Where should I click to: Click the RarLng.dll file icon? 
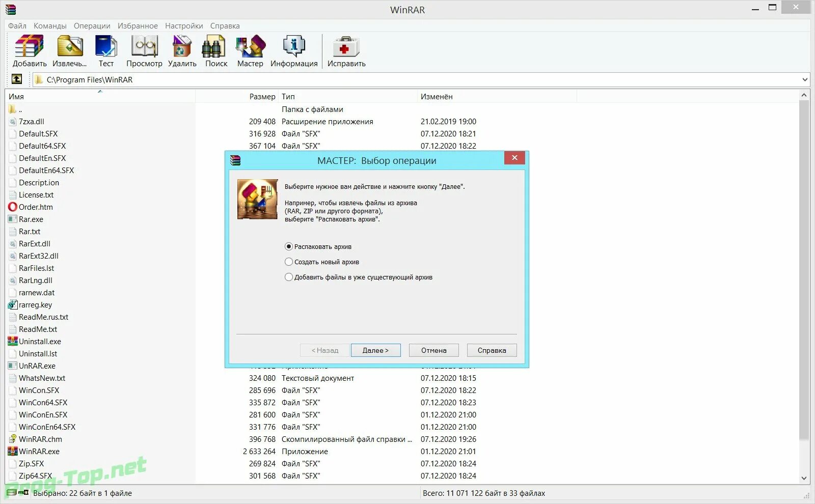pyautogui.click(x=13, y=281)
